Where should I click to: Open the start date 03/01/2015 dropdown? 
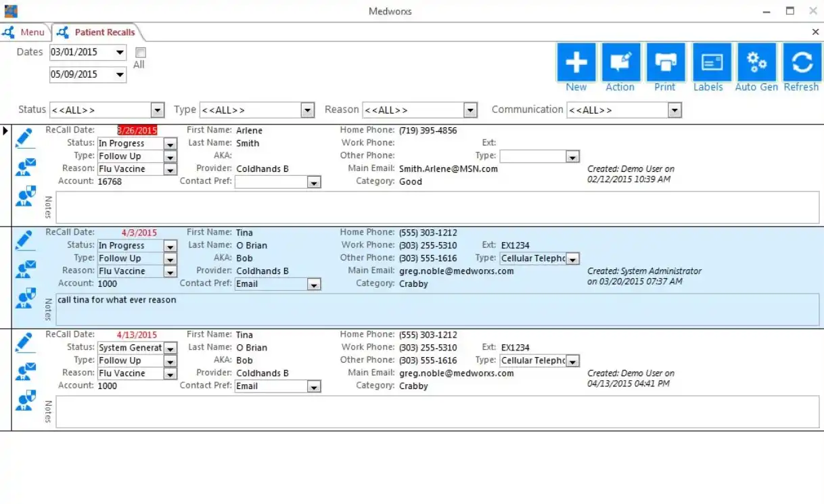[118, 52]
